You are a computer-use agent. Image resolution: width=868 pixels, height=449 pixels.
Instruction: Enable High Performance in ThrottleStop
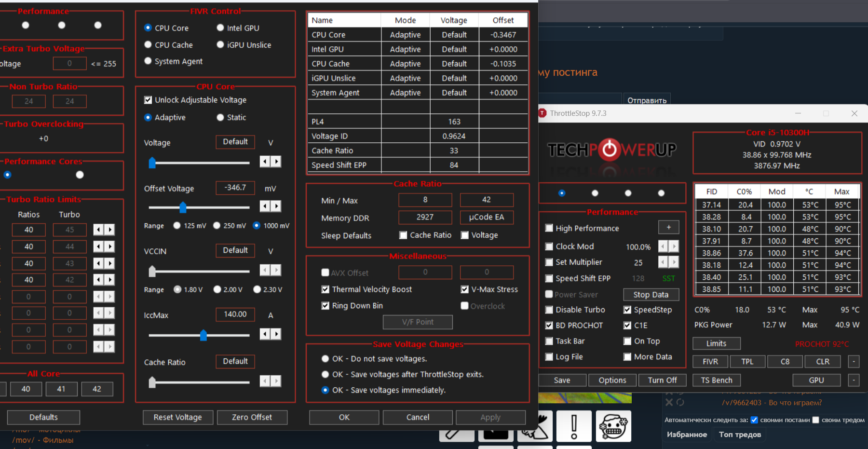[549, 228]
